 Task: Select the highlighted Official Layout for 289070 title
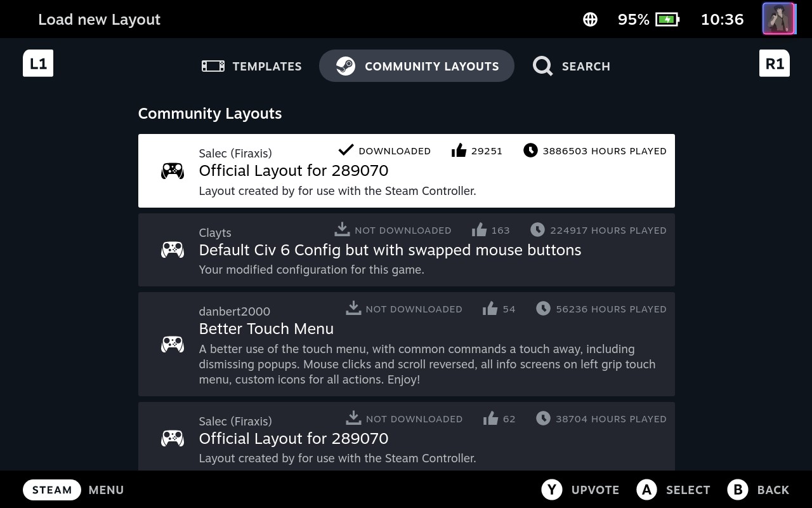click(294, 171)
